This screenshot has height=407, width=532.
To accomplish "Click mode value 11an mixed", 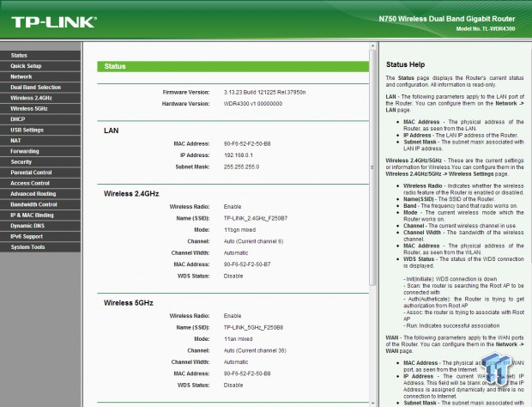I will point(238,339).
